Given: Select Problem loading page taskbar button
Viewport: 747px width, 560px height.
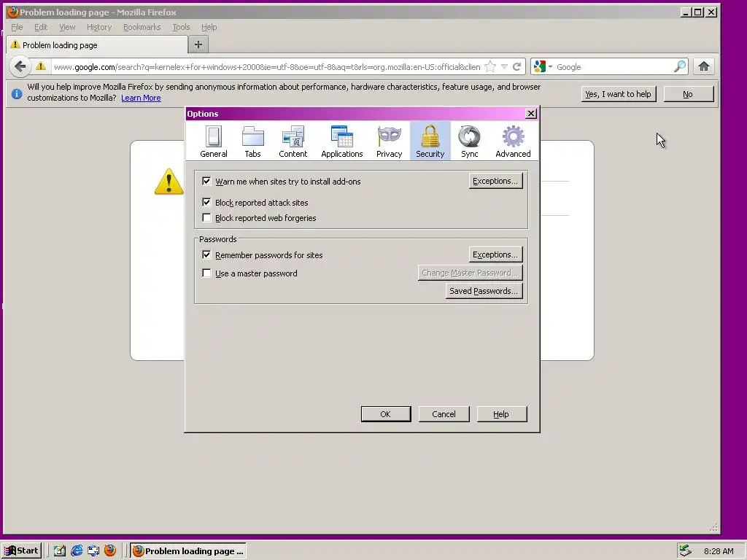Looking at the screenshot, I should click(188, 551).
